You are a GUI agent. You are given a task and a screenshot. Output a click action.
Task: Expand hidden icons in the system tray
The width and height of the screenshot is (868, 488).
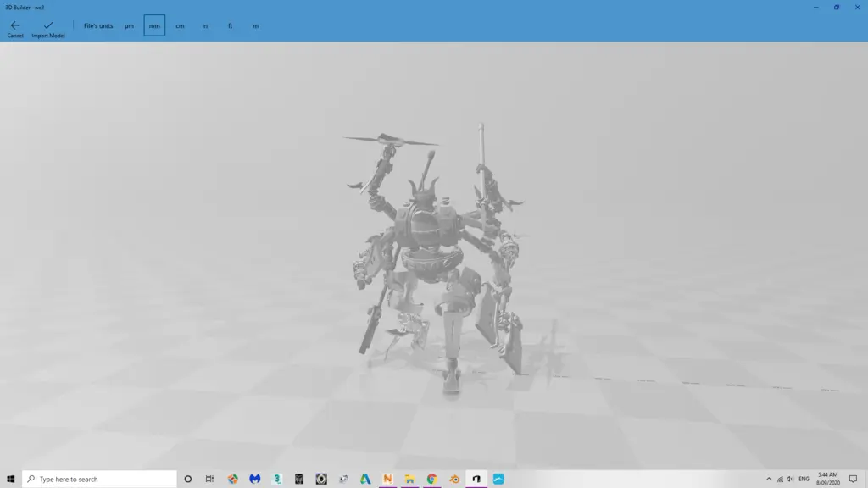coord(767,479)
